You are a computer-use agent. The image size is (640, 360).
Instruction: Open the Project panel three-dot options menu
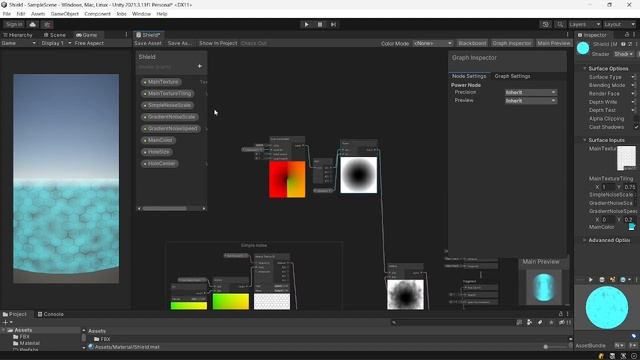[x=567, y=314]
